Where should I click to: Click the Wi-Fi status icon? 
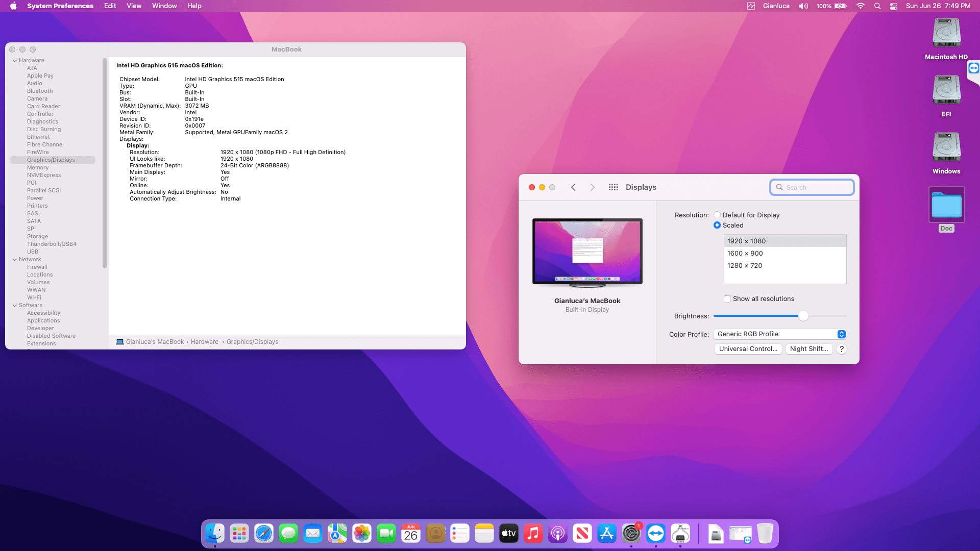(x=861, y=6)
